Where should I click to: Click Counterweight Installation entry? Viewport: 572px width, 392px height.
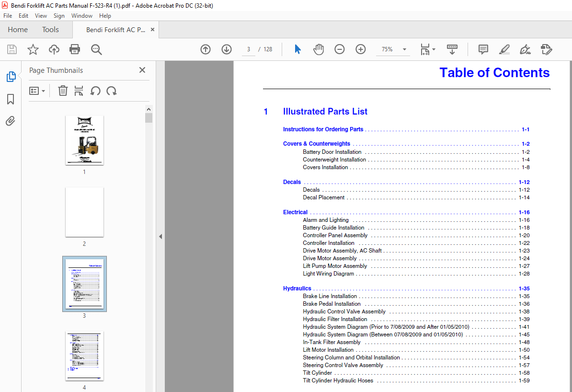(x=334, y=160)
